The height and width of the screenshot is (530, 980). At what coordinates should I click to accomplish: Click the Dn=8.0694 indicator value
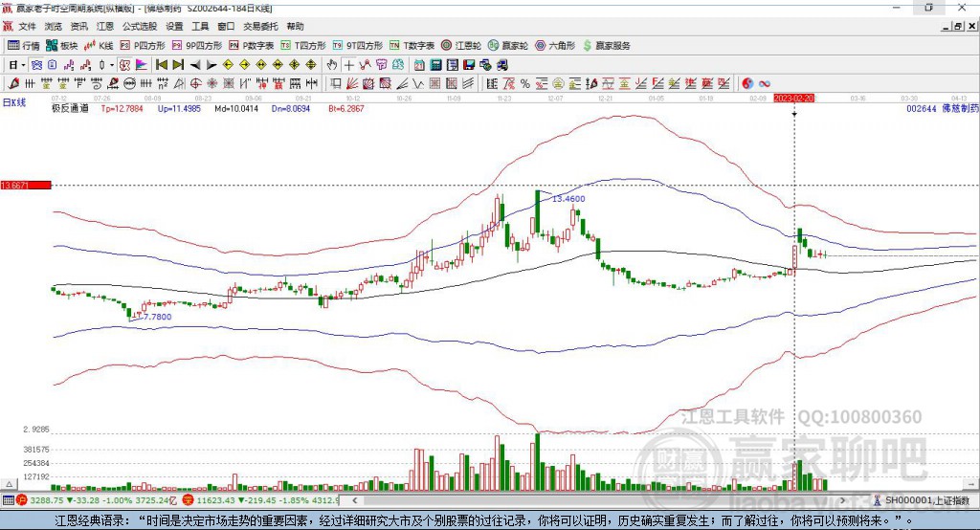[x=291, y=108]
